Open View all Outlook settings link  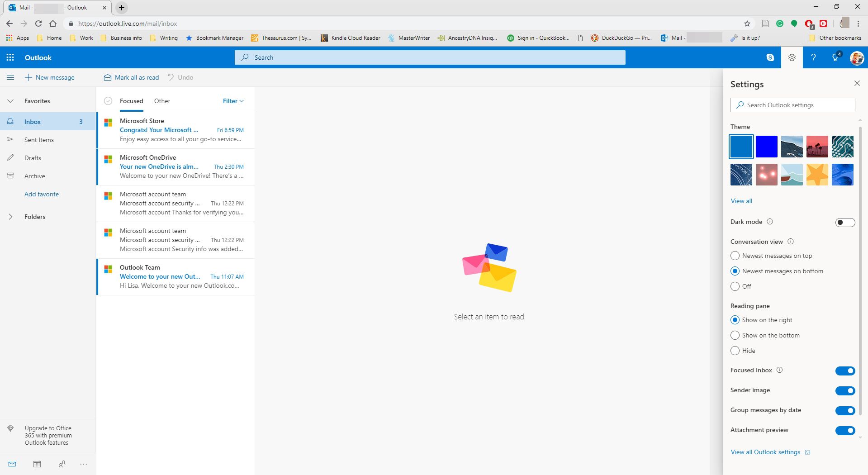(770, 452)
